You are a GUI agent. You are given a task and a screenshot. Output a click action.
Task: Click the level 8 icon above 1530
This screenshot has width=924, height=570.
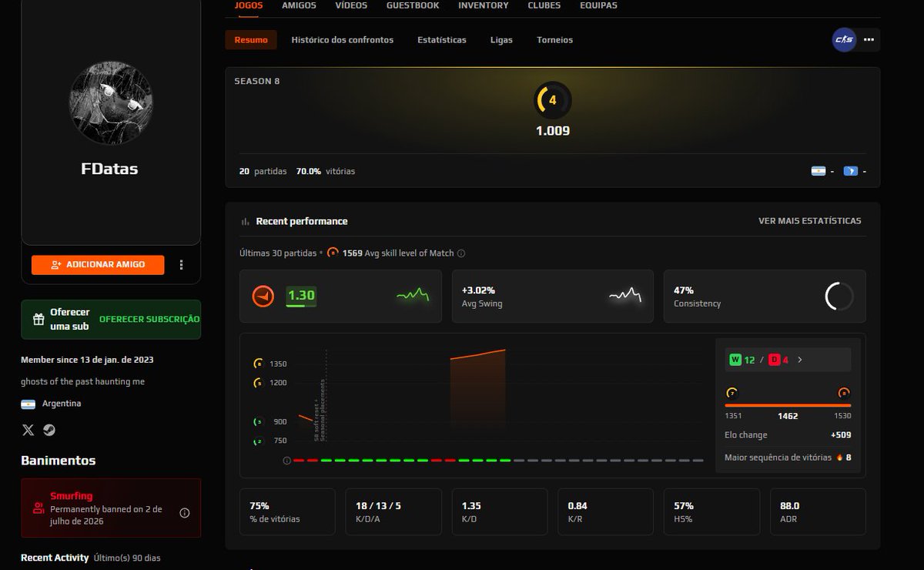tap(844, 393)
